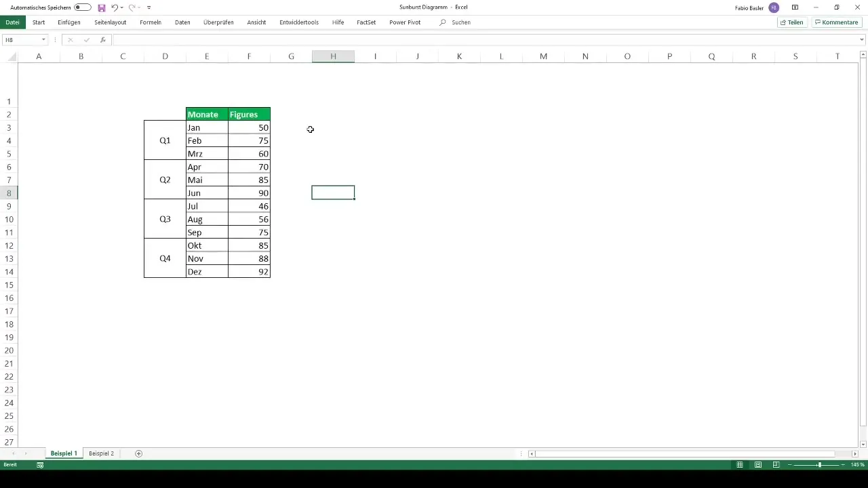This screenshot has width=868, height=488.
Task: Open the Undo history dropdown arrow
Action: pyautogui.click(x=122, y=7)
